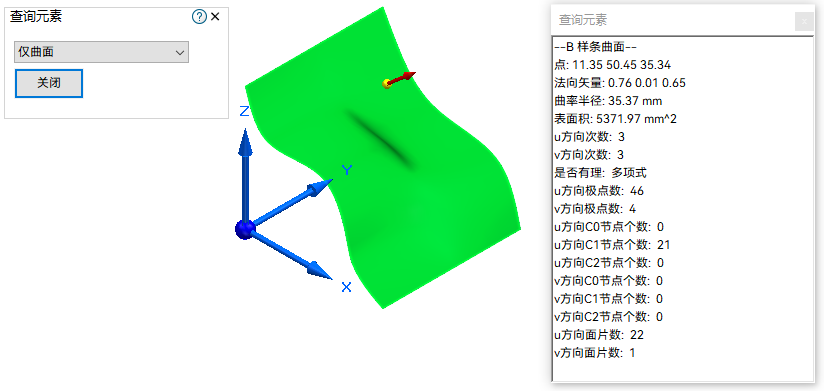Click the 曲率半径: 35.37 mm result line
The image size is (824, 391).
608,101
